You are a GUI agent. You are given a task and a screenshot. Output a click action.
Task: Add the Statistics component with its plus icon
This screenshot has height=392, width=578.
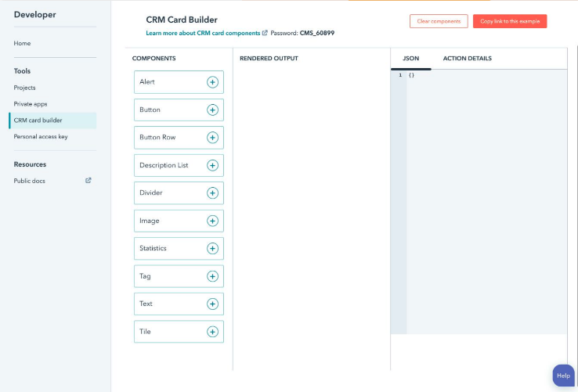tap(212, 248)
